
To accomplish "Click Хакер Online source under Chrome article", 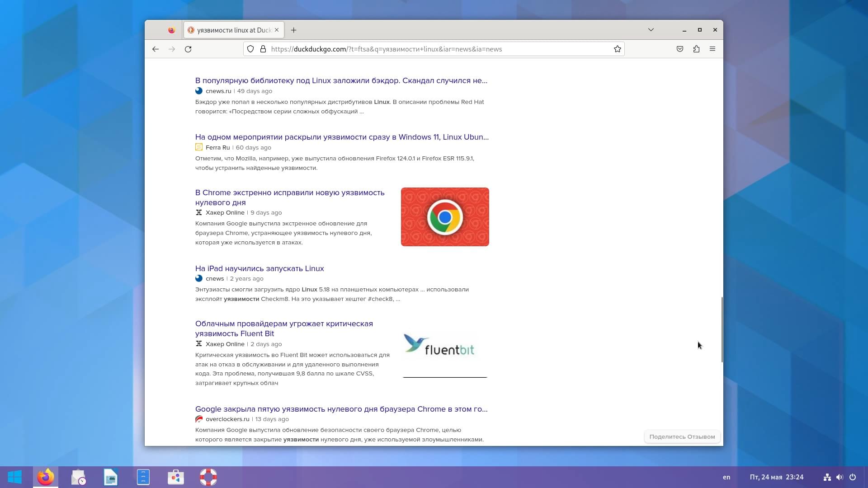I will tap(225, 213).
